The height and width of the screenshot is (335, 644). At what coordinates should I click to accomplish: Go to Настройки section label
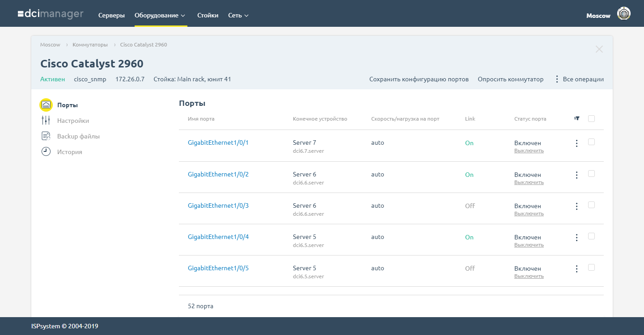(x=73, y=121)
